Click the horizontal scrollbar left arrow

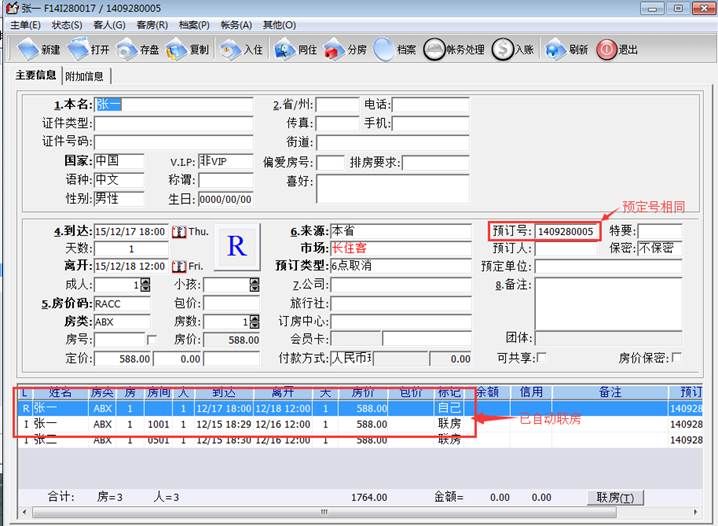pos(24,512)
